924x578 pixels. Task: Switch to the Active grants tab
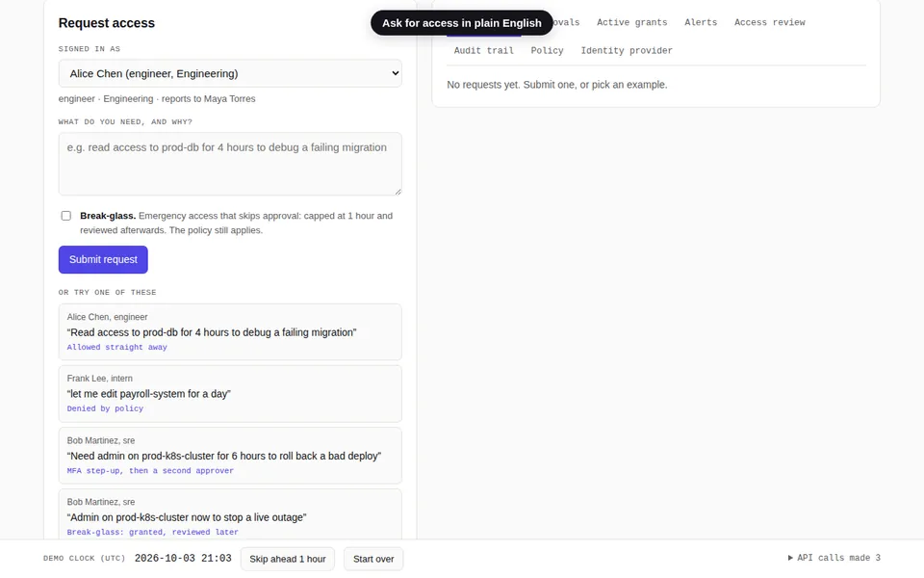pos(631,22)
